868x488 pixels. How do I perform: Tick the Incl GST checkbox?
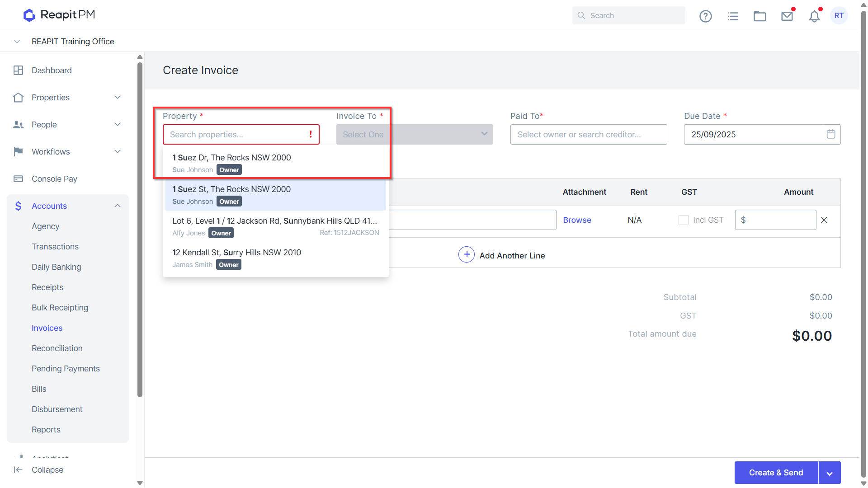pos(684,220)
